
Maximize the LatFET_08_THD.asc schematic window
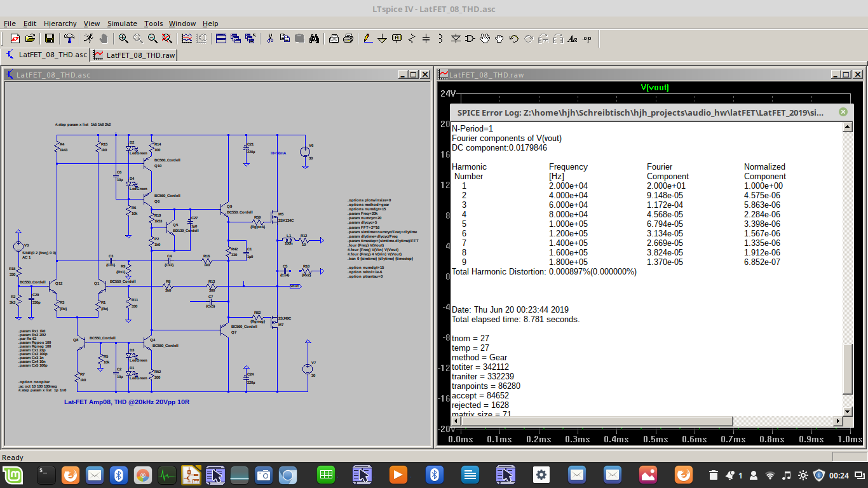tap(414, 74)
